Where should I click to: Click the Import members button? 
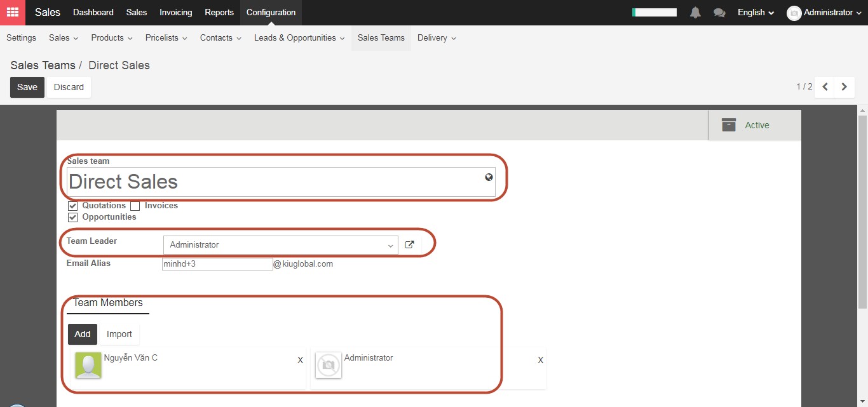point(119,334)
